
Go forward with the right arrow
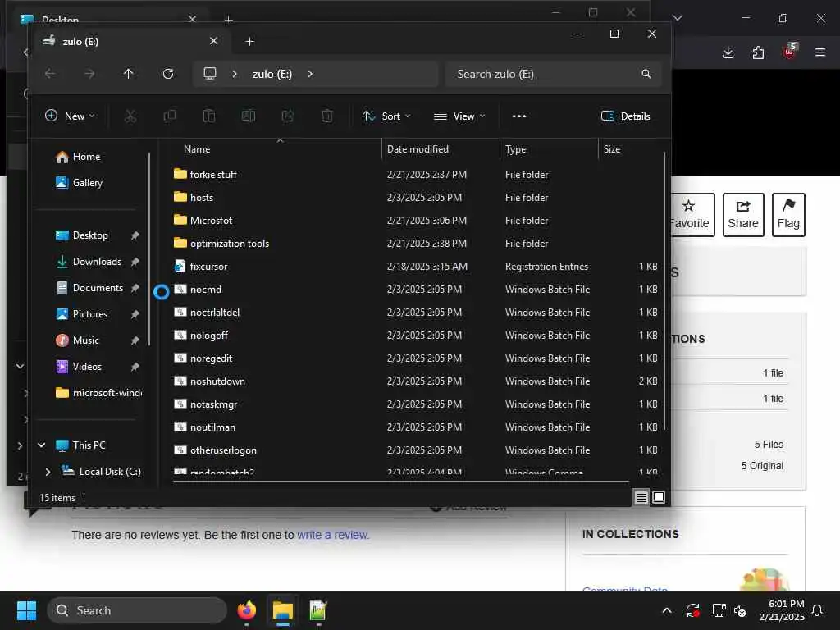(x=89, y=74)
